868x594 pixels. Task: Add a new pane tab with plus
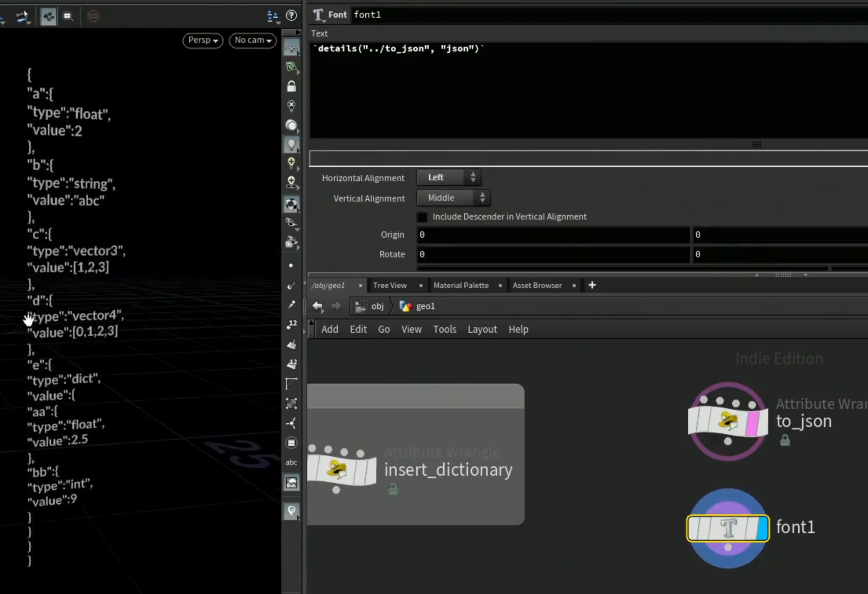592,285
